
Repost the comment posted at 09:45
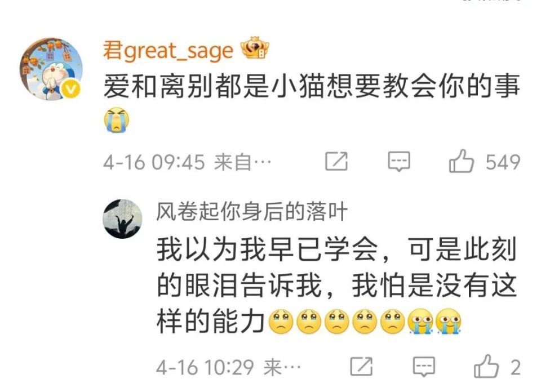click(x=336, y=161)
